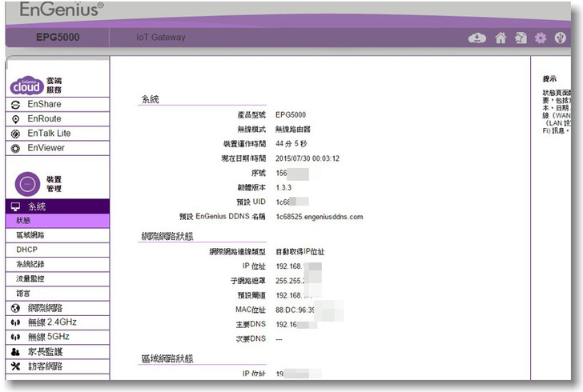This screenshot has height=392, width=583.
Task: Go to home via the house icon
Action: [x=501, y=38]
